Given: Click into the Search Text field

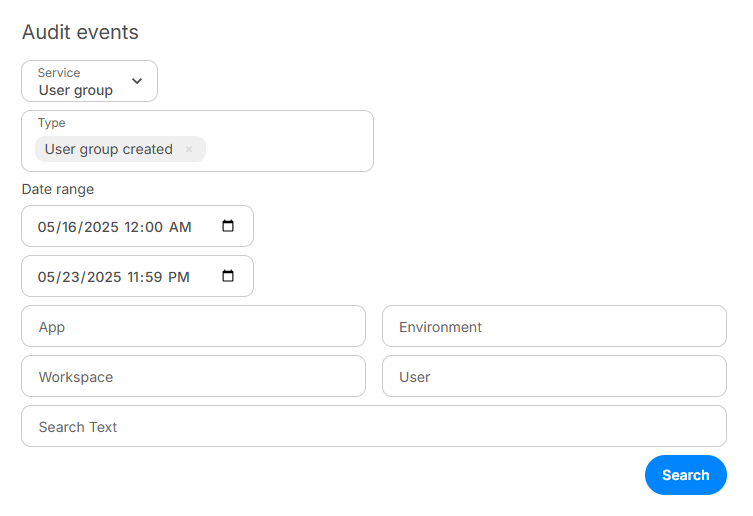Looking at the screenshot, I should 374,426.
